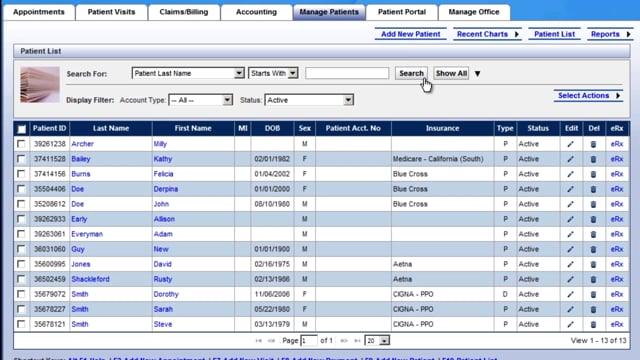Edit icon for David Jones
Viewport: 640px width, 360px height.
(571, 264)
